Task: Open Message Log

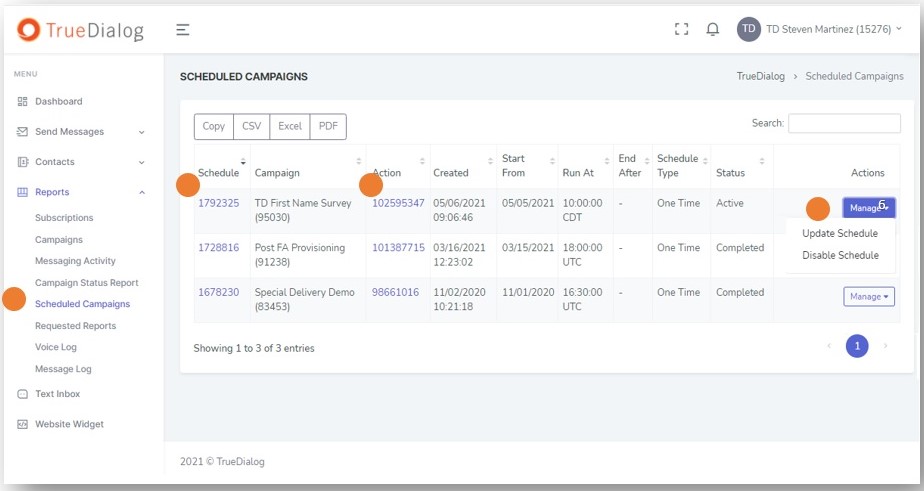Action: (63, 368)
